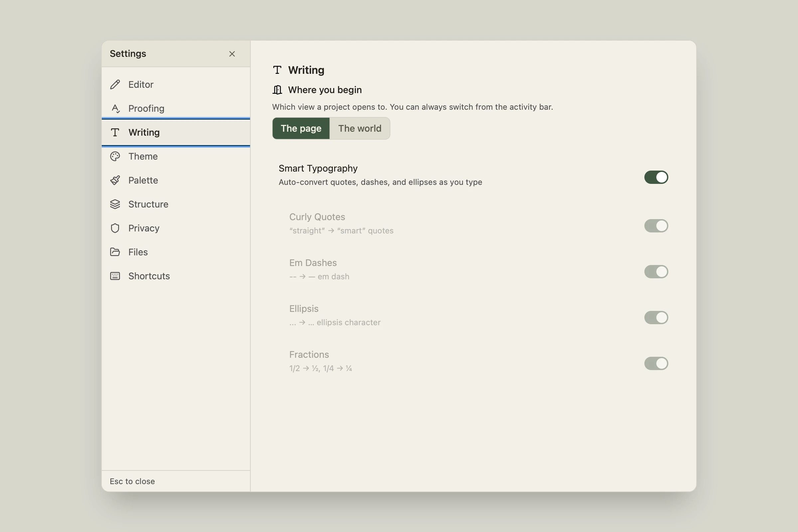This screenshot has height=532, width=798.
Task: Click the Writing T icon in sidebar
Action: pos(115,132)
